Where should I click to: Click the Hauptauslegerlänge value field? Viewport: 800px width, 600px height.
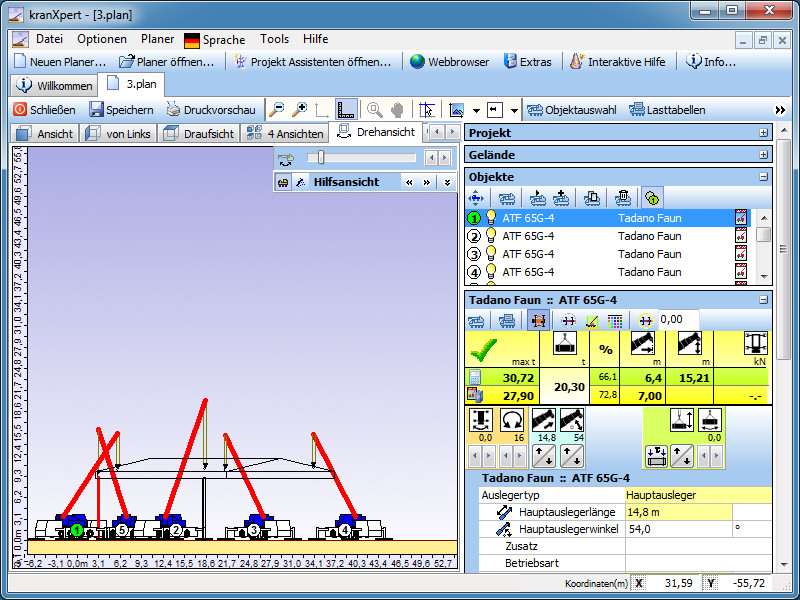[x=678, y=512]
